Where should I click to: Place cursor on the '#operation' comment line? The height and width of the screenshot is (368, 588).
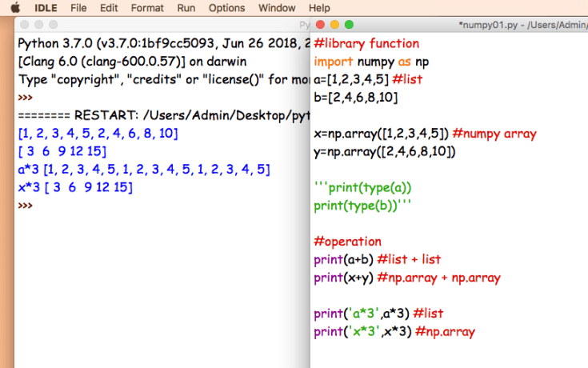click(347, 242)
